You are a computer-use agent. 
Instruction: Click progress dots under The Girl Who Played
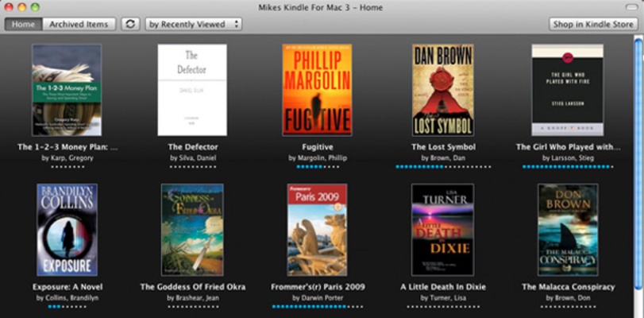tap(568, 167)
